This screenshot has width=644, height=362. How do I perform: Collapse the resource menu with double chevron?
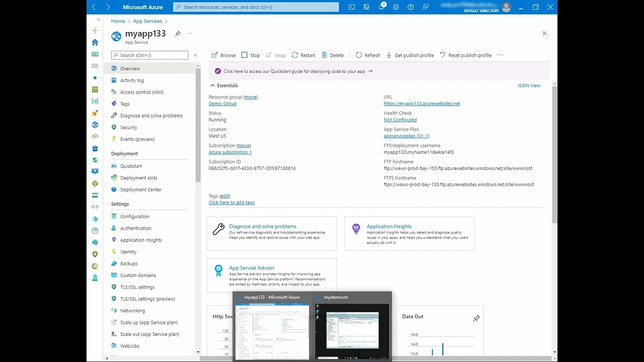point(196,55)
